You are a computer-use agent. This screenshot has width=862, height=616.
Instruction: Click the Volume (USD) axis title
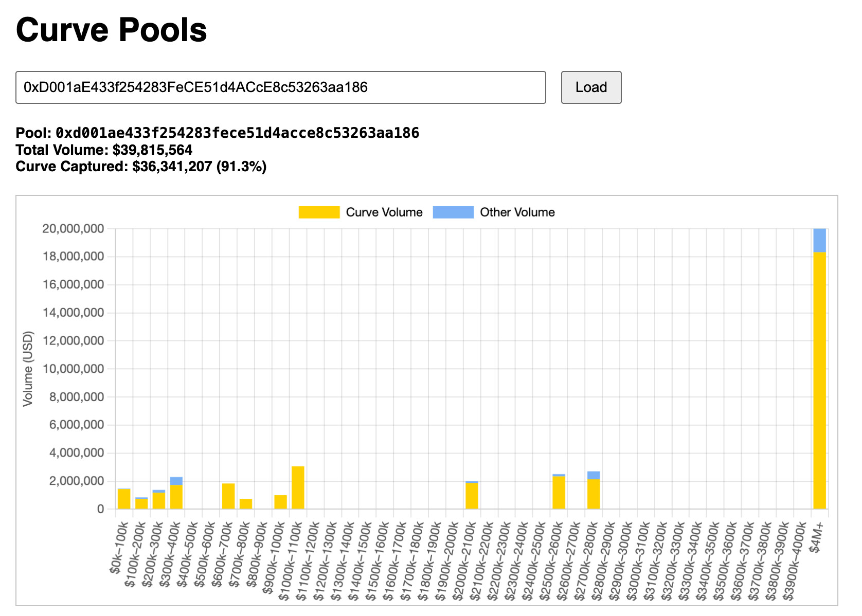[28, 369]
